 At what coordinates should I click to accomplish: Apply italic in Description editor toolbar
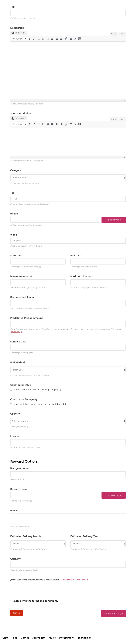(34, 39)
